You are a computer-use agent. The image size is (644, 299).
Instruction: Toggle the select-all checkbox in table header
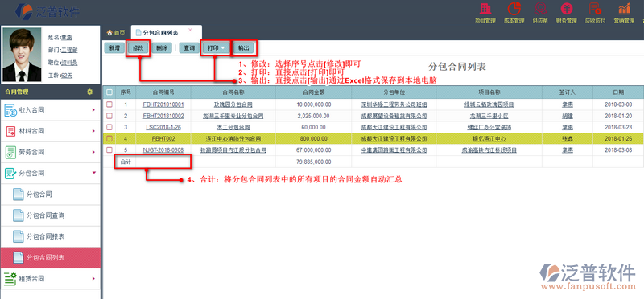[109, 92]
